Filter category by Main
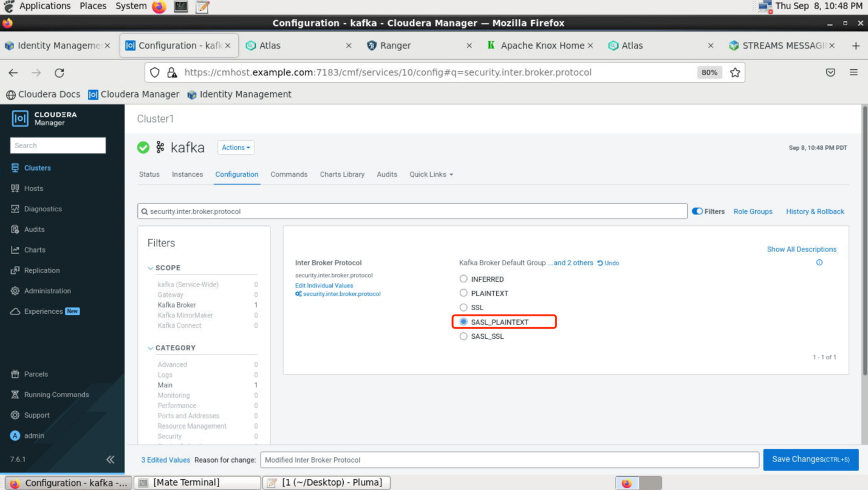Screen dimensions: 868x490 click(x=165, y=386)
